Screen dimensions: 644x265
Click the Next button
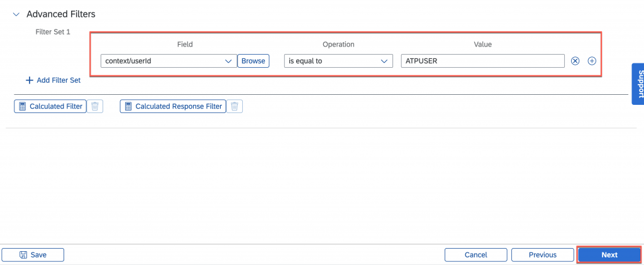click(609, 255)
